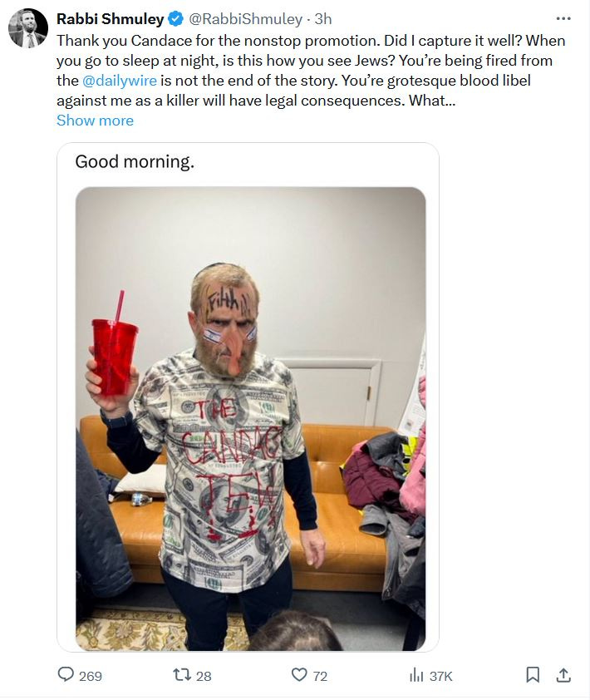The image size is (590, 700).
Task: Click the 72 likes count
Action: [x=320, y=676]
